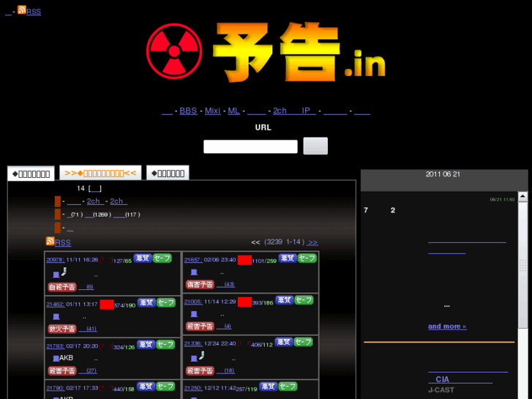Click blue 悪質 badge on post 21657
This screenshot has width=532, height=399.
(x=288, y=258)
